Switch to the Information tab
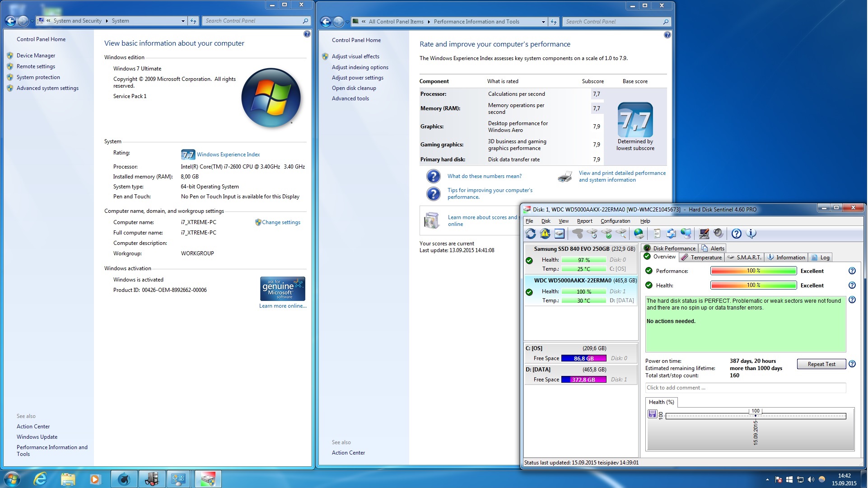 786,258
